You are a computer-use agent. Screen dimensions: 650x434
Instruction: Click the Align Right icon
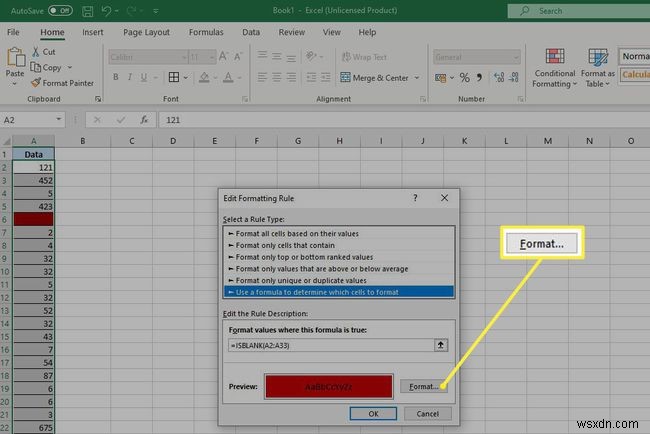(291, 77)
